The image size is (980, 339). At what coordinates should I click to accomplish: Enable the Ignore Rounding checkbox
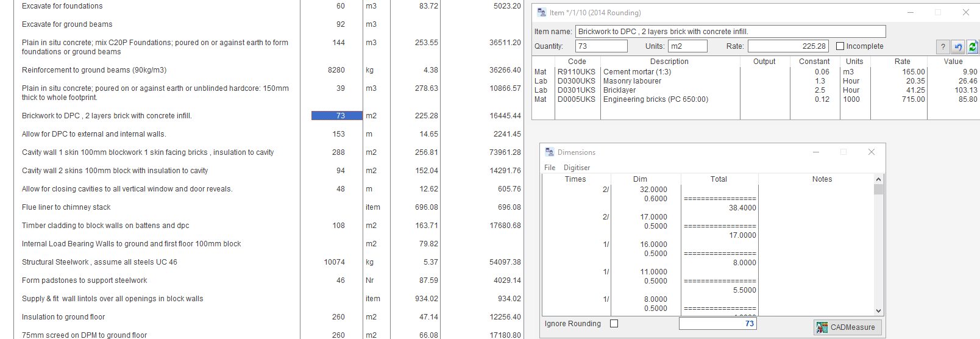(x=614, y=324)
